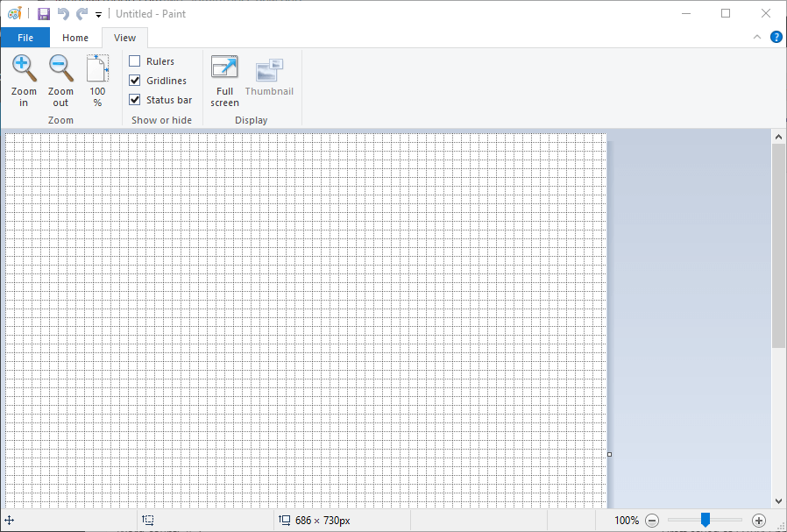Click the canvas dimensions icon in status bar

[285, 521]
